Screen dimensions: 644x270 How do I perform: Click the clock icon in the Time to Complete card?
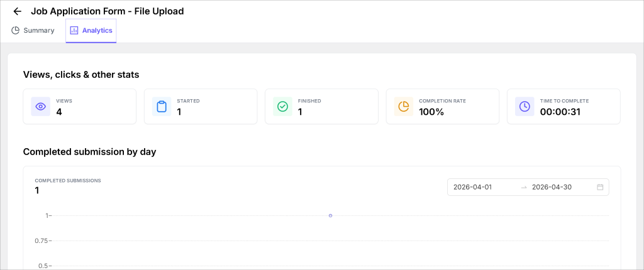[x=525, y=107]
